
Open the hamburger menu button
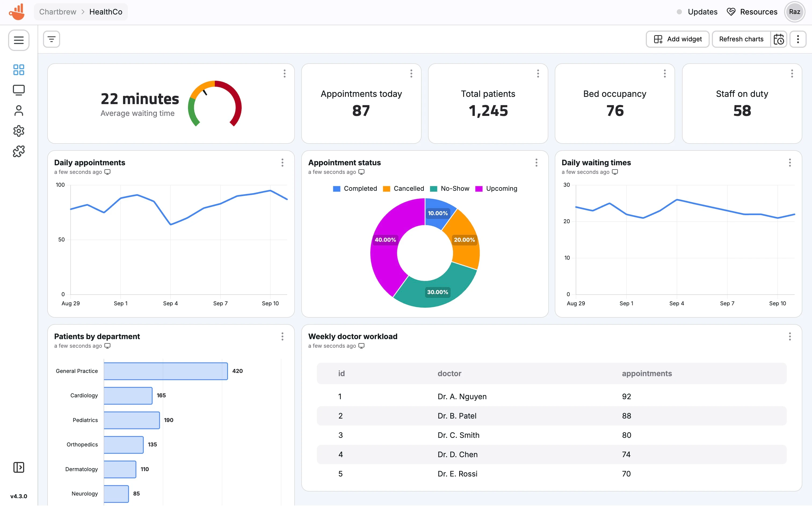click(x=19, y=40)
